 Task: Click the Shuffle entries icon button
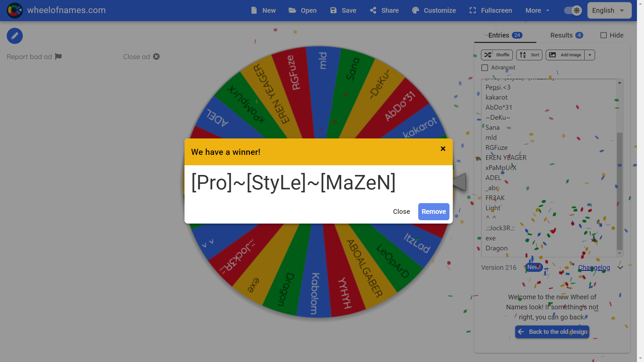(497, 55)
